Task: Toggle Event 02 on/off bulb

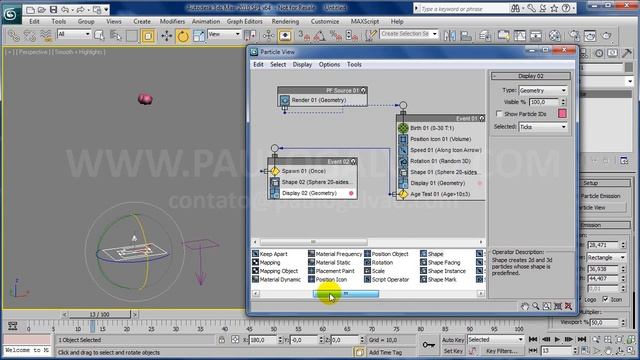Action: [353, 162]
